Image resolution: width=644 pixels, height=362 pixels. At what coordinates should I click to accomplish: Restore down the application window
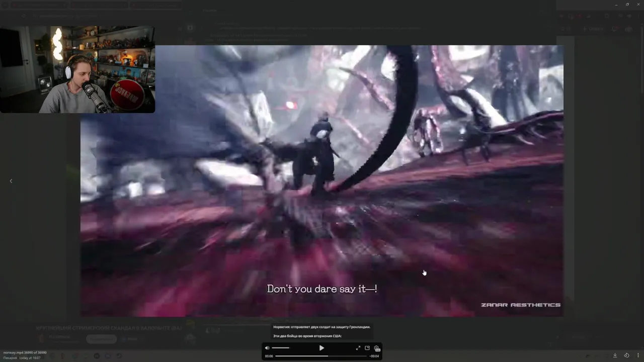coord(627,4)
